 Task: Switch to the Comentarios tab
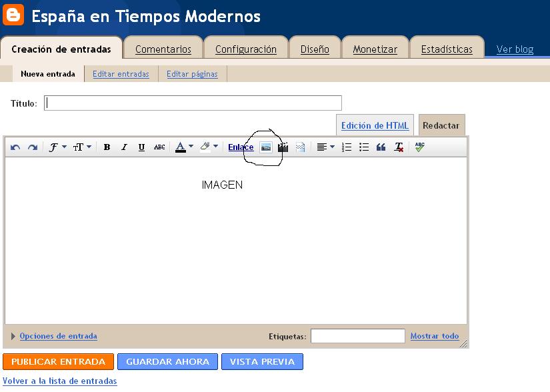coord(163,49)
